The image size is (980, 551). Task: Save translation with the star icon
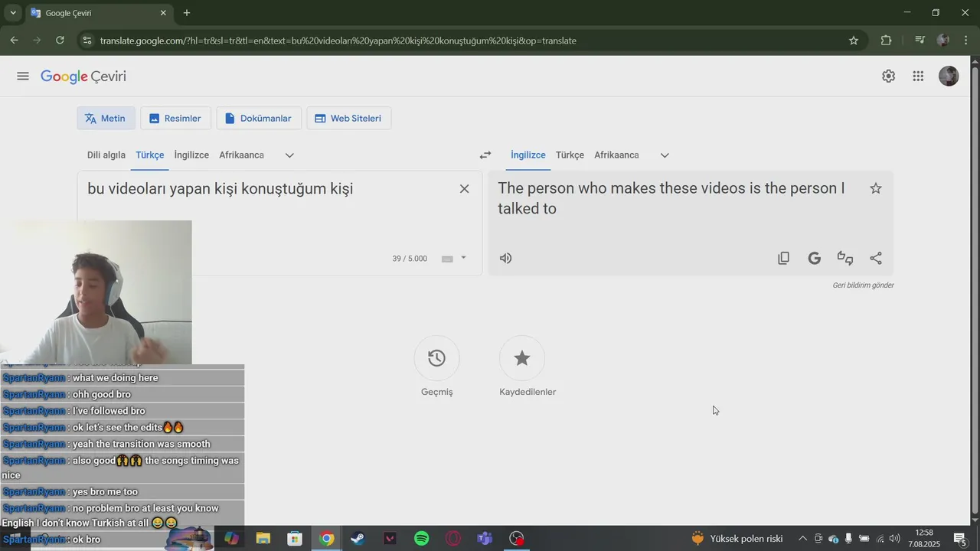point(876,188)
